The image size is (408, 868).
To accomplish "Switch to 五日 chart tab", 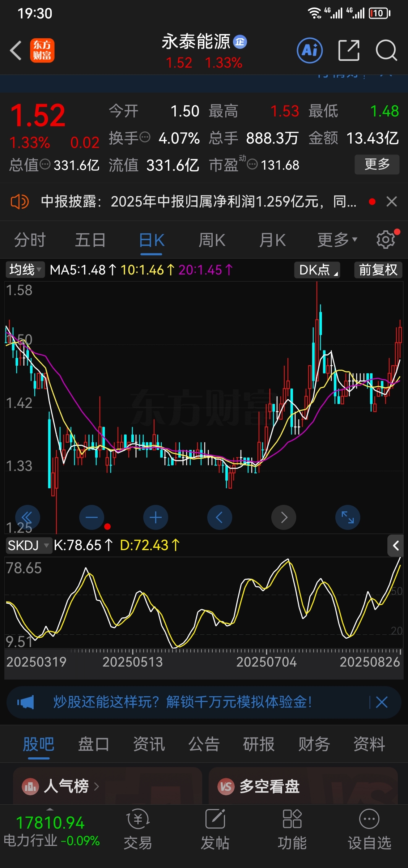I will (90, 240).
